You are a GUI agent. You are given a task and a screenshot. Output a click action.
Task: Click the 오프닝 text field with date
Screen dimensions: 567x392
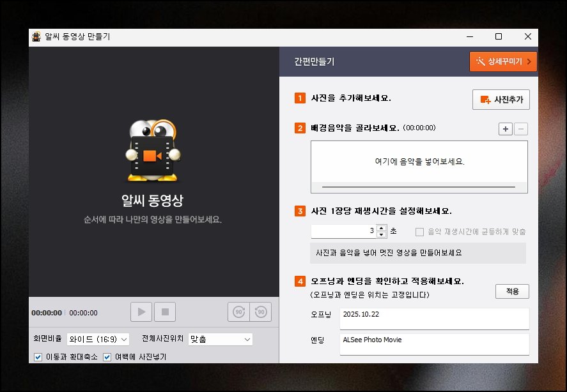434,319
